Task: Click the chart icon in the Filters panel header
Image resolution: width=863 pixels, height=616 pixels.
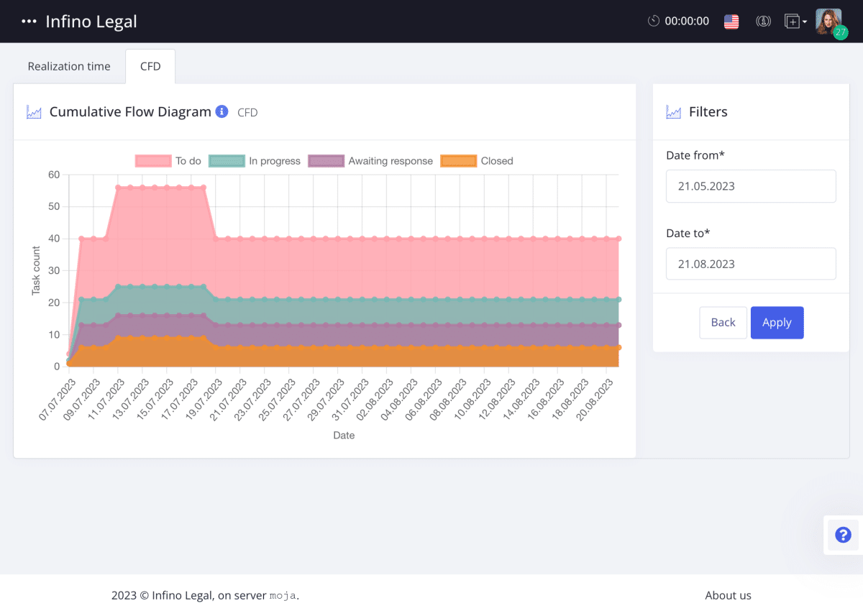Action: [x=673, y=111]
